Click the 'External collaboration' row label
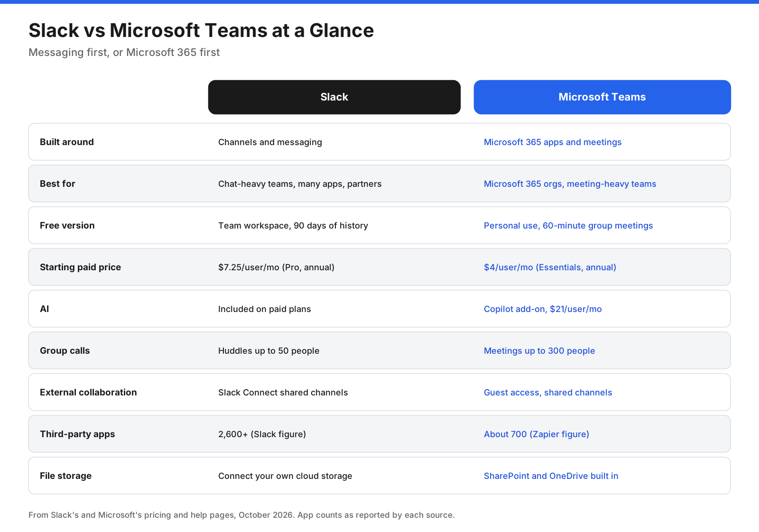This screenshot has height=532, width=759. coord(88,392)
